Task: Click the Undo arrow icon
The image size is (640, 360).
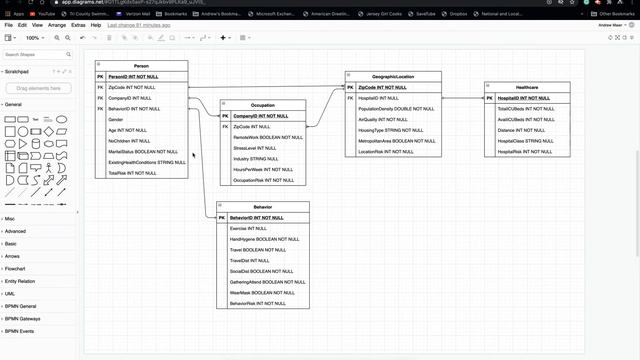Action: [82, 38]
